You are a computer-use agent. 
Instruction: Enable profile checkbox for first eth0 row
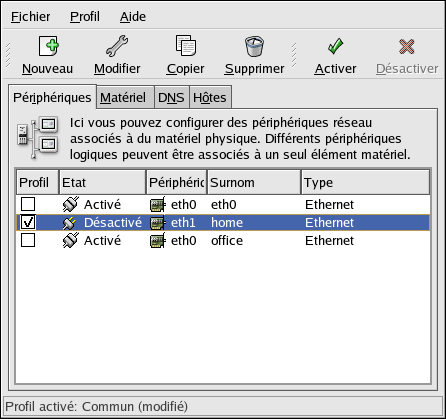point(28,204)
